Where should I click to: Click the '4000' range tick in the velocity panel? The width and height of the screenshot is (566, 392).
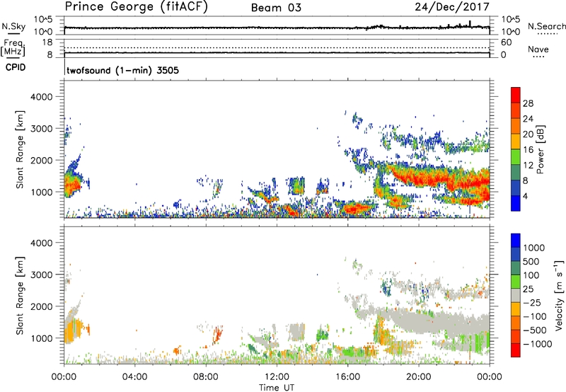tap(41, 243)
